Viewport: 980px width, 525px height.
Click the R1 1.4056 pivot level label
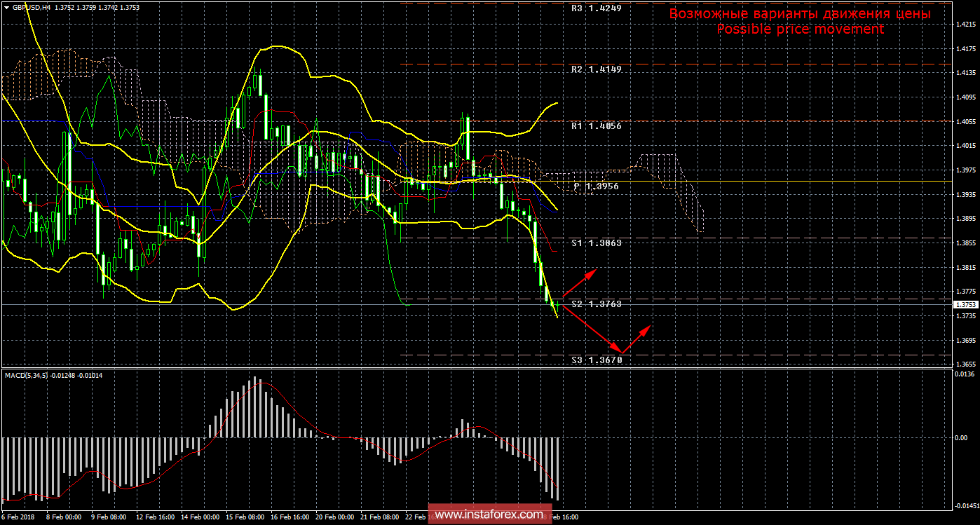(595, 126)
